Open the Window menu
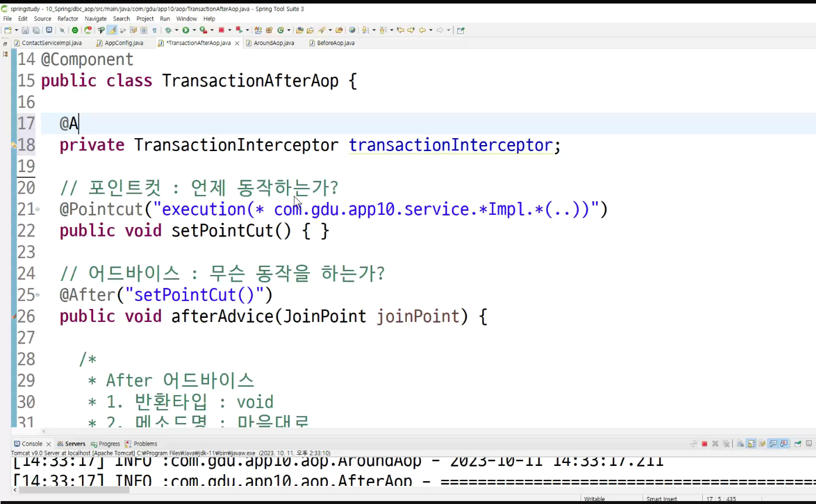This screenshot has width=816, height=504. coord(187,19)
